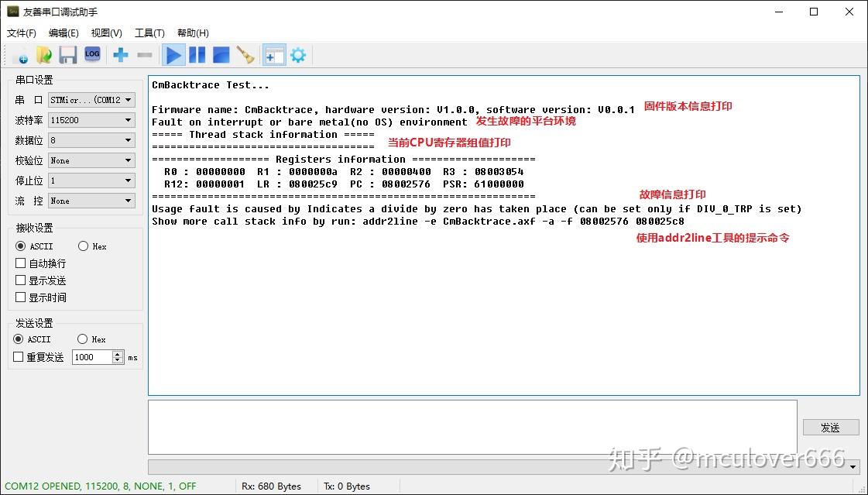868x495 pixels.
Task: Start serial port with play icon
Action: pos(173,55)
